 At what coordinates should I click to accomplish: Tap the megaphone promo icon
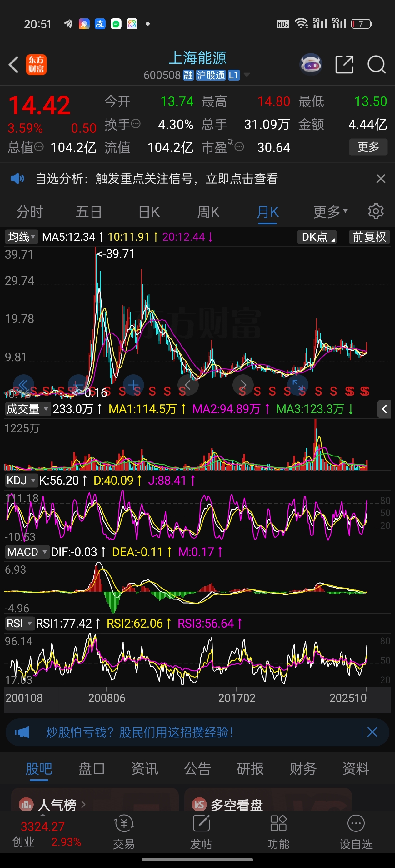(x=22, y=732)
